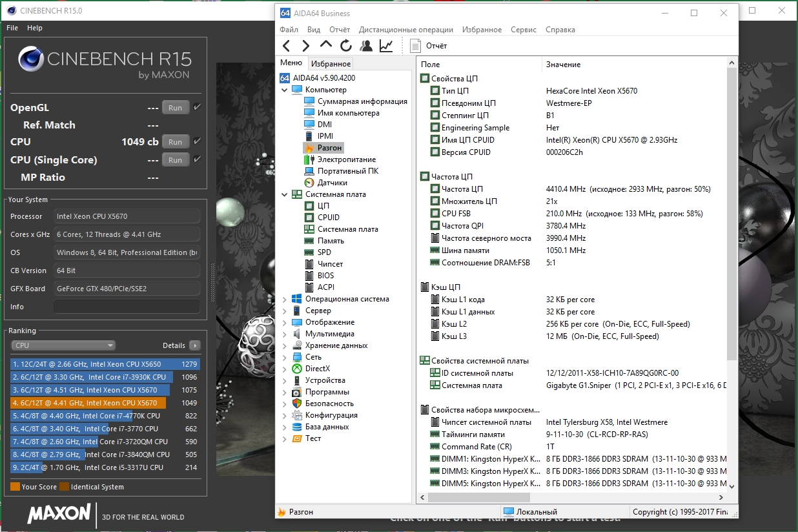The height and width of the screenshot is (532, 798).
Task: Click the Значение column header
Action: pos(635,64)
